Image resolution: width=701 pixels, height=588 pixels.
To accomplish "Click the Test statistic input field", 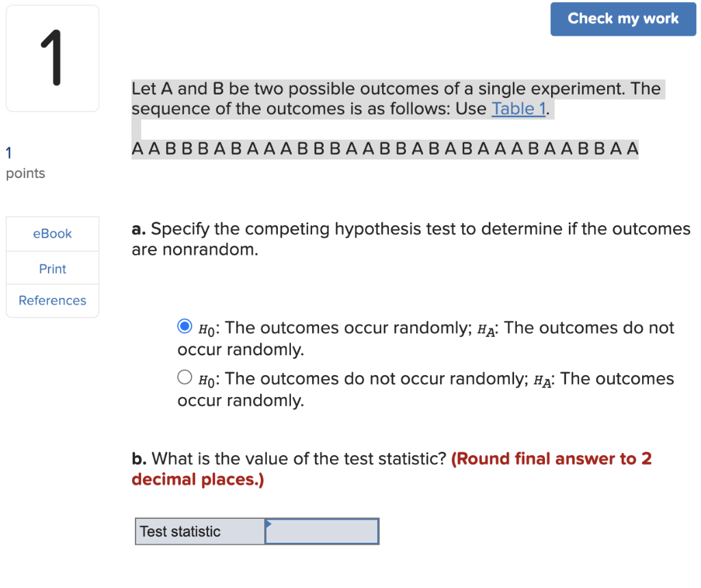I will (322, 531).
